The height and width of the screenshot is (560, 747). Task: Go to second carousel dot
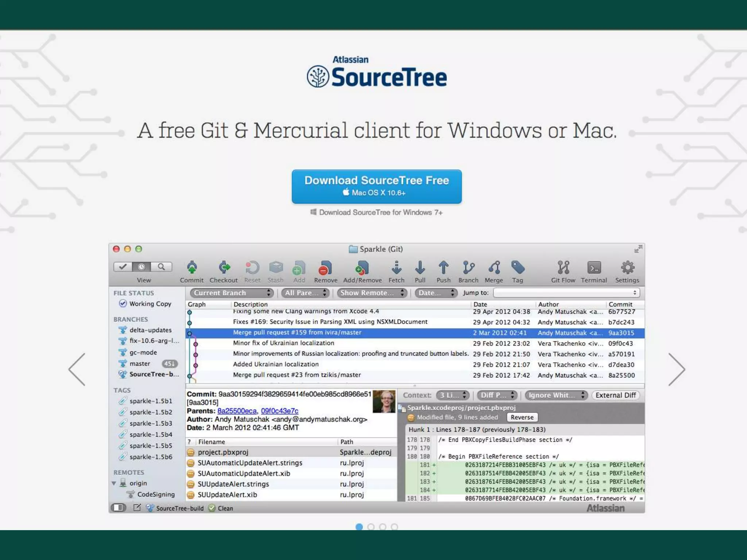pyautogui.click(x=371, y=527)
